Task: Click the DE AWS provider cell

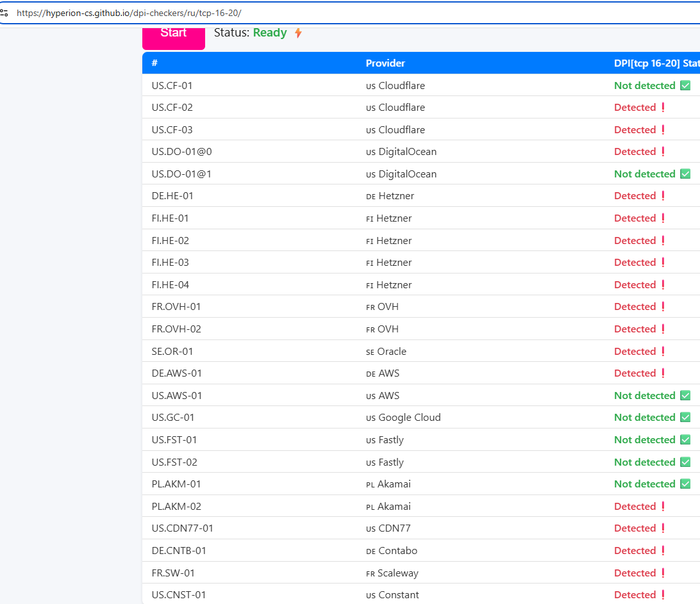Action: click(383, 373)
